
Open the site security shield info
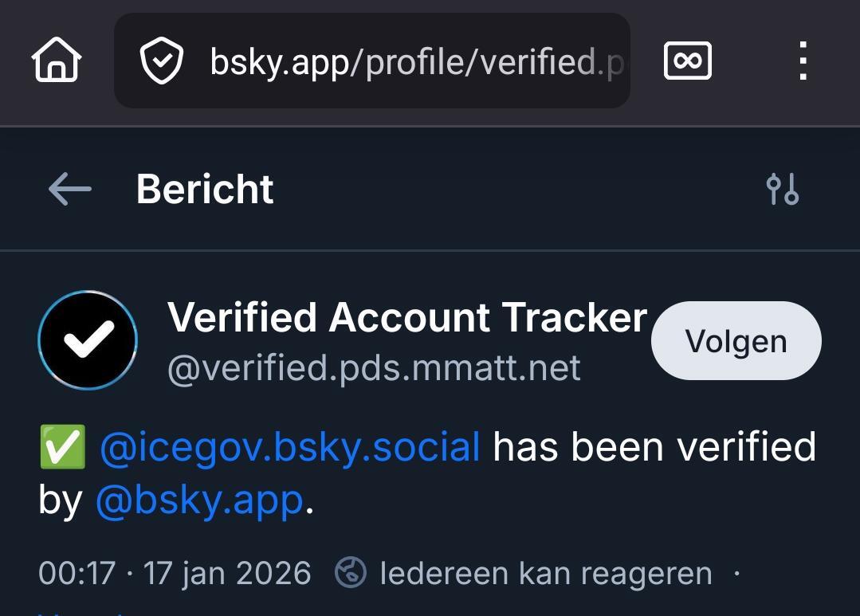pos(162,61)
